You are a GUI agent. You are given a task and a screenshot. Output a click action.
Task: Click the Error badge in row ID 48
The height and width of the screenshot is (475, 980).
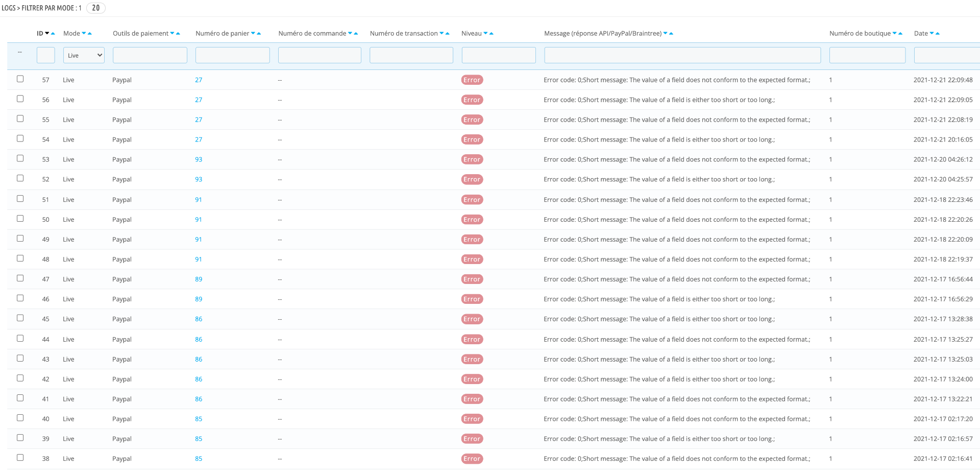point(472,259)
